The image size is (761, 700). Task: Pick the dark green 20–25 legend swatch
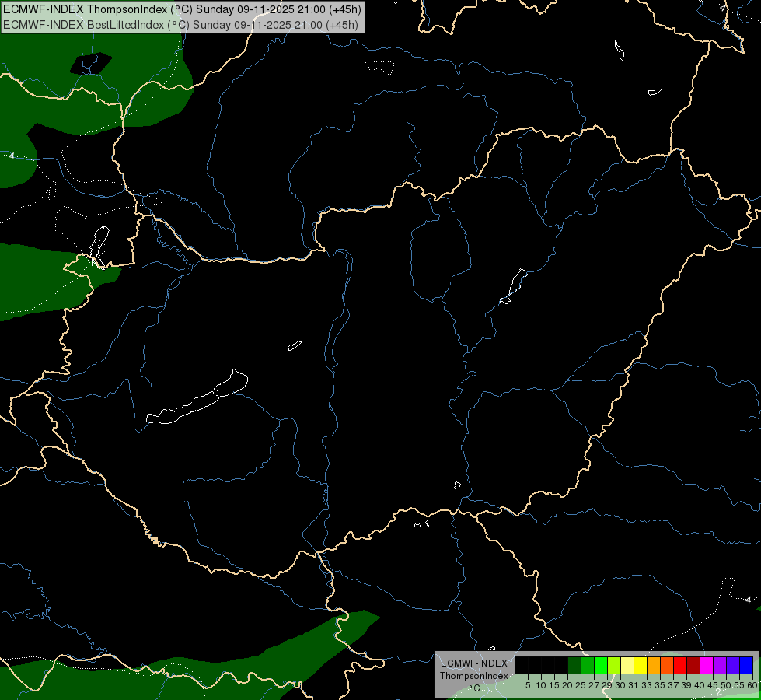pos(574,665)
